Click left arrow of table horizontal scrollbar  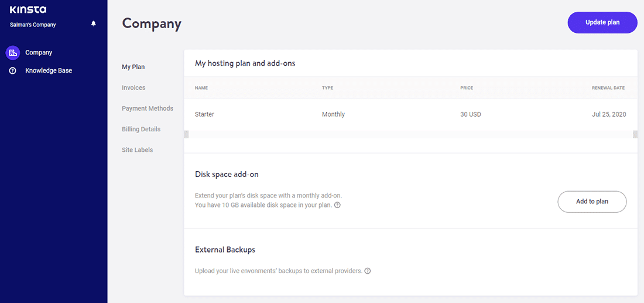(x=187, y=134)
